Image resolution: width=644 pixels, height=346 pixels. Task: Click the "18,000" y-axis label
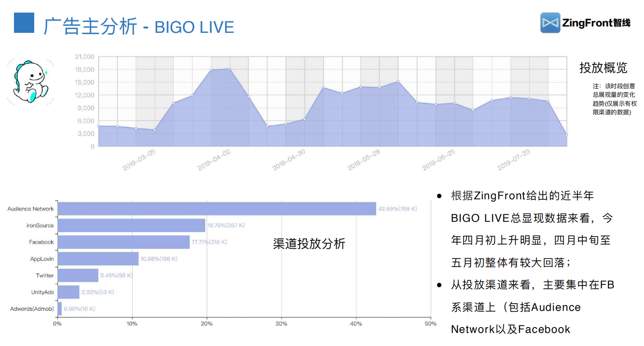coord(85,70)
